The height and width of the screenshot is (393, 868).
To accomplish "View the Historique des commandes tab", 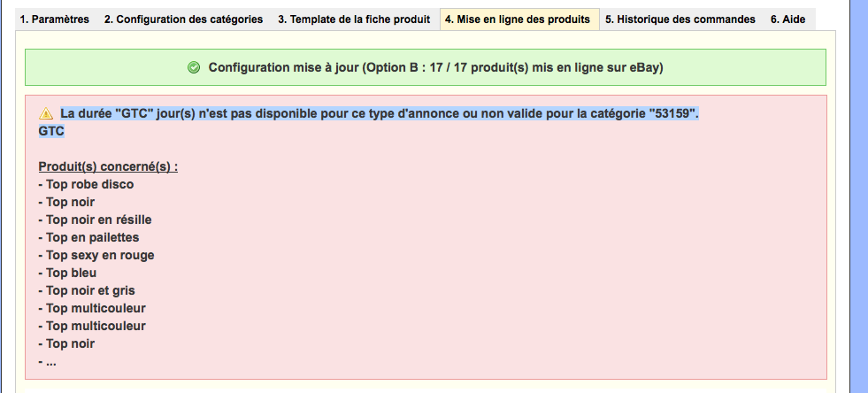I will (680, 19).
